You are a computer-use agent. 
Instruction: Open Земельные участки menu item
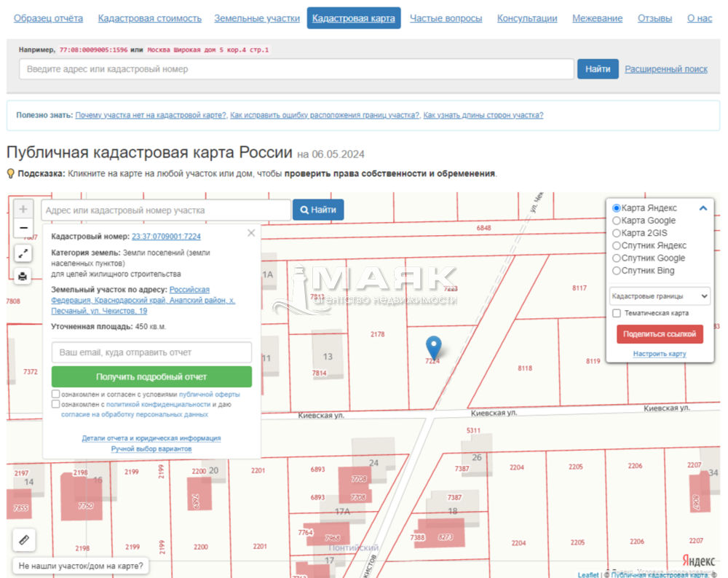click(x=258, y=18)
